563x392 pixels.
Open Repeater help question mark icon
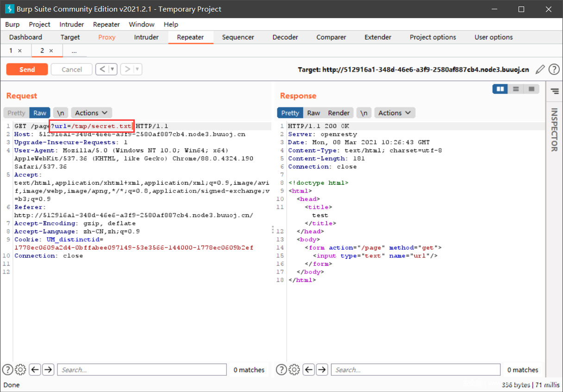[554, 69]
